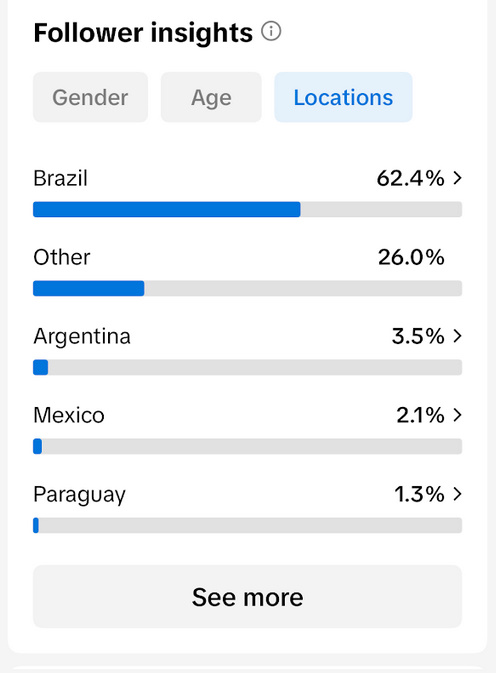496x673 pixels.
Task: Click the Follower insights heading
Action: (143, 33)
